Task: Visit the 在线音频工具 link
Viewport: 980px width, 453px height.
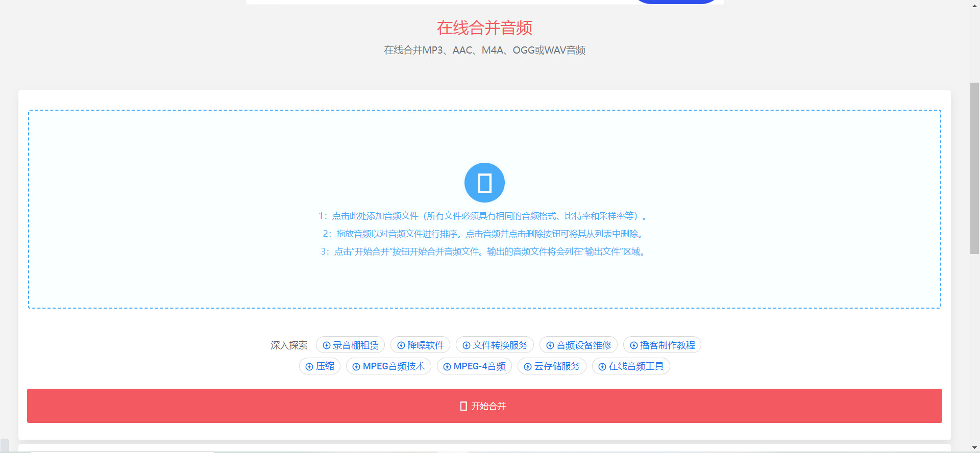Action: click(x=631, y=366)
